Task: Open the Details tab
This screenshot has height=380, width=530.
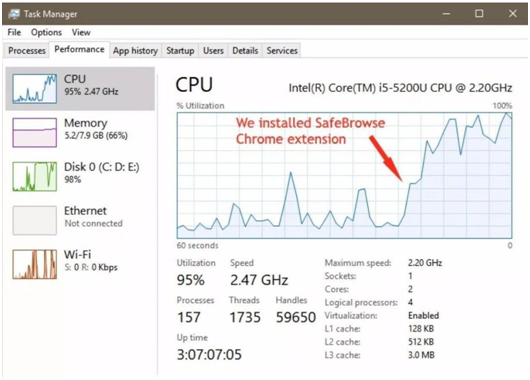Action: pyautogui.click(x=245, y=51)
